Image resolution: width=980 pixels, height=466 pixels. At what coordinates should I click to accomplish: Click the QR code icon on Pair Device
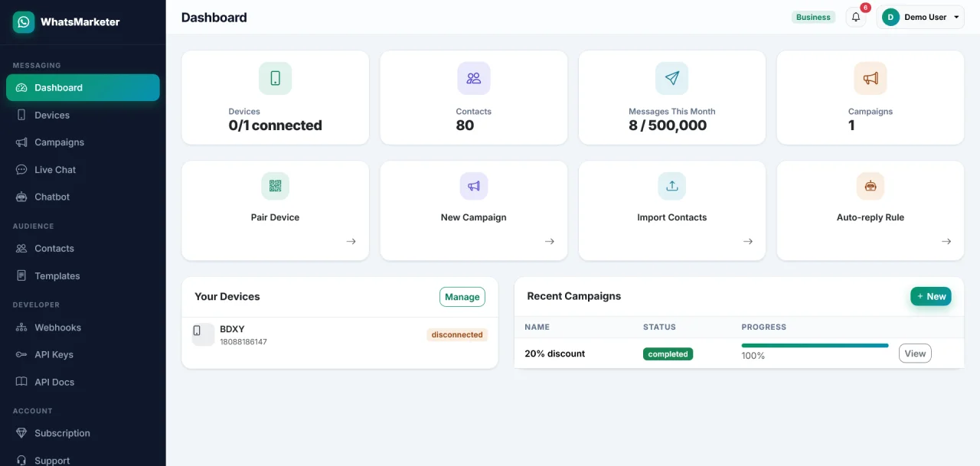(276, 186)
